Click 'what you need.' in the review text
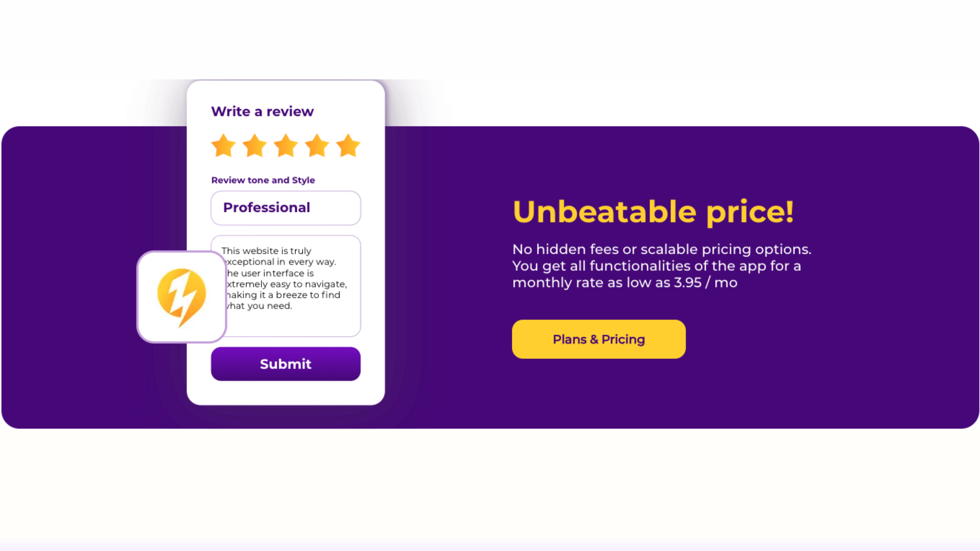 (259, 306)
